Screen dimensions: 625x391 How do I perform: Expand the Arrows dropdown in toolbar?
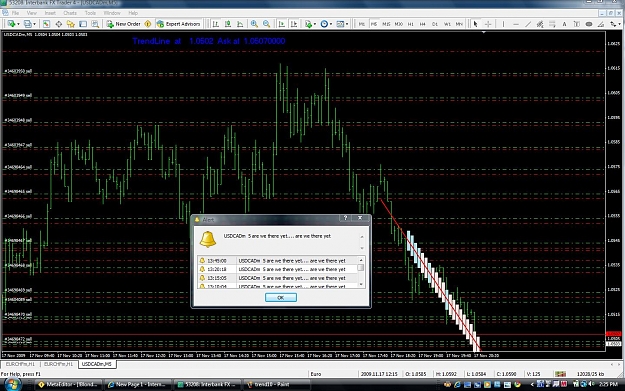pyautogui.click(x=619, y=24)
